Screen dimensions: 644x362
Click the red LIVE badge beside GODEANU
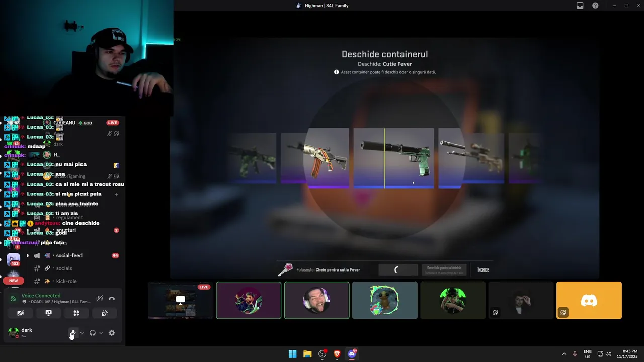coord(113,123)
